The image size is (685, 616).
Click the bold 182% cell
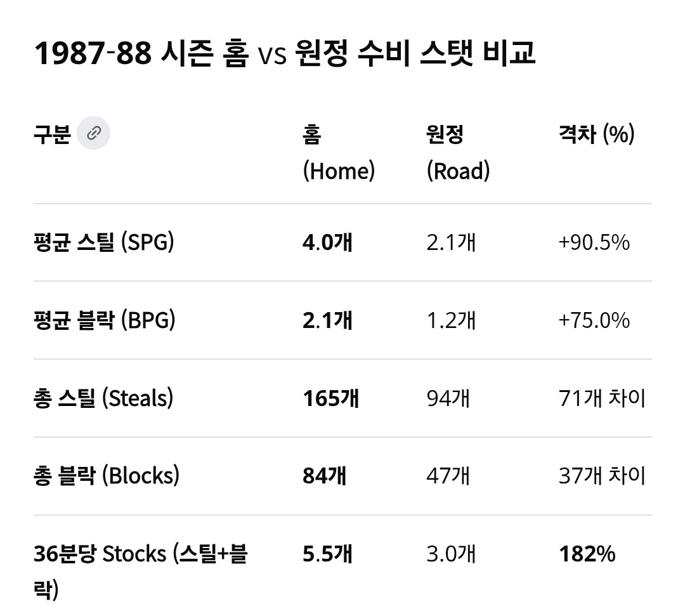click(x=587, y=554)
